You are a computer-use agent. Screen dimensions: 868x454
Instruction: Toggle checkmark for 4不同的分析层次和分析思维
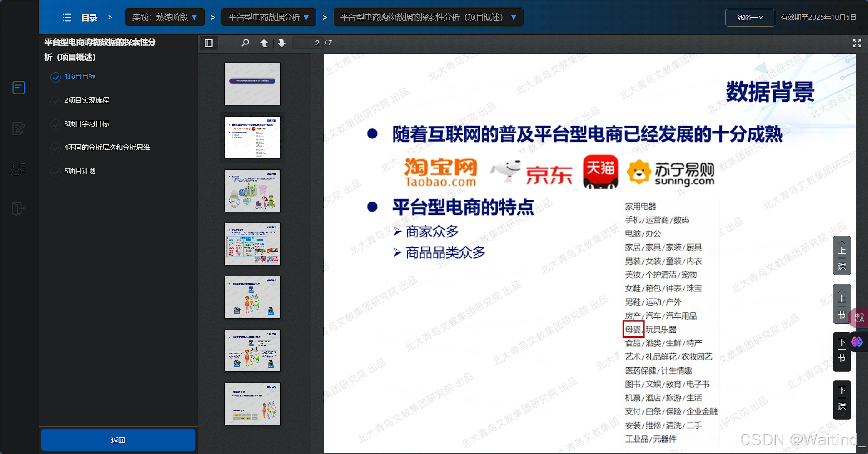tap(55, 148)
